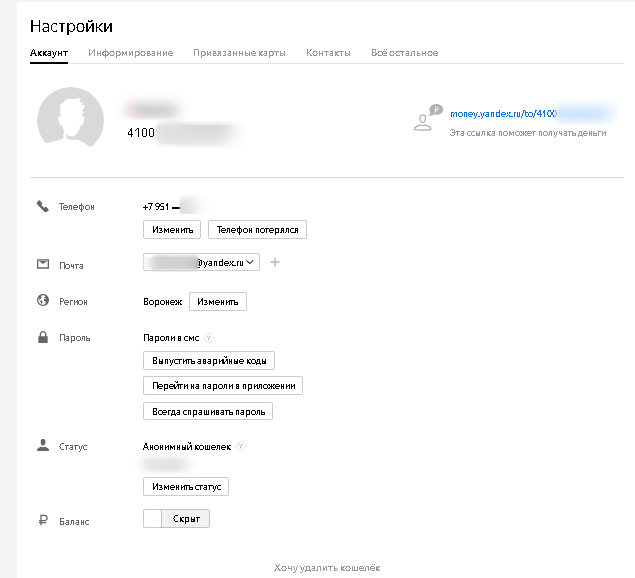635x578 pixels.
Task: Open the Всё остальное tab
Action: [405, 53]
